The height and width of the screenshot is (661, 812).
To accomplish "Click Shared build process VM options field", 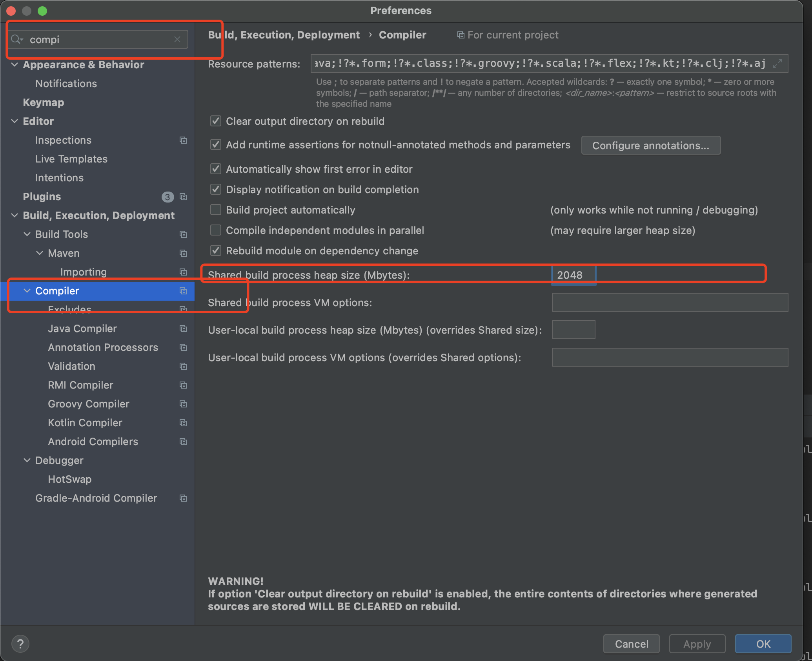I will 670,302.
